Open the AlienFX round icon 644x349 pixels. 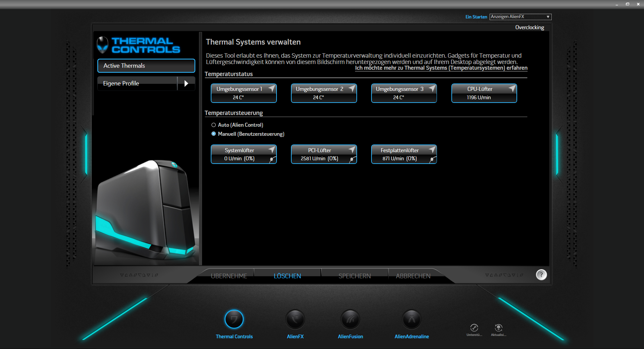tap(295, 319)
